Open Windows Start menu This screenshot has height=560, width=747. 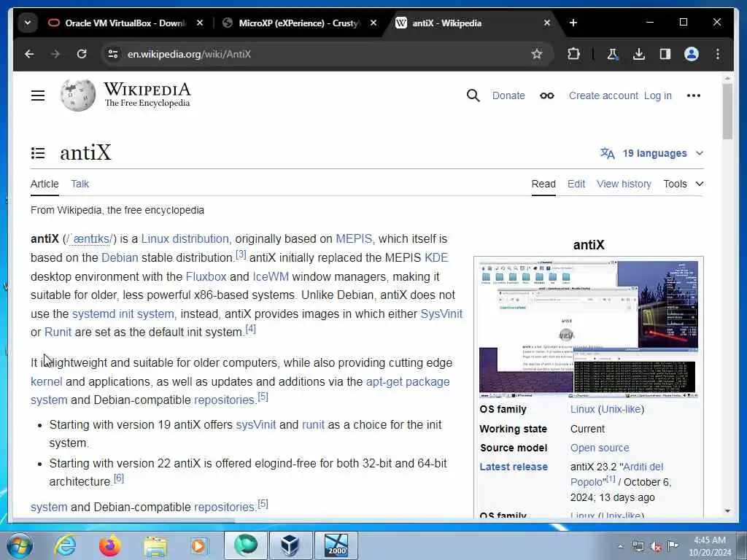point(20,545)
